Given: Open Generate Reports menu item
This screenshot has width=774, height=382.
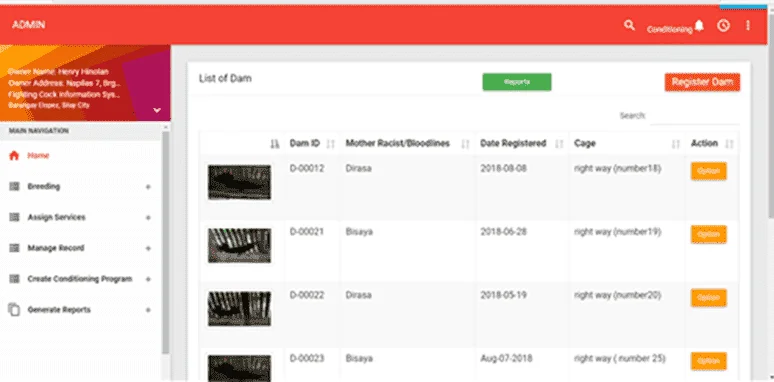Looking at the screenshot, I should (59, 310).
